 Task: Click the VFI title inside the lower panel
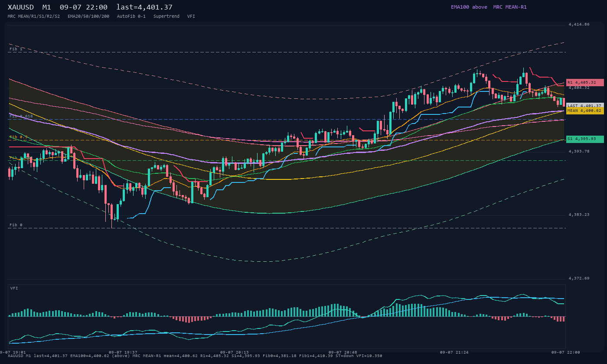(x=14, y=288)
